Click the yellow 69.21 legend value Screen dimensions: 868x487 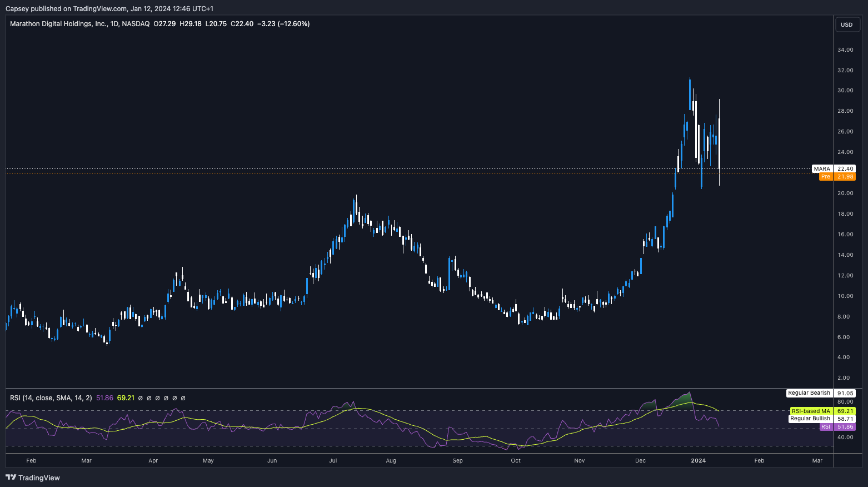pos(126,398)
